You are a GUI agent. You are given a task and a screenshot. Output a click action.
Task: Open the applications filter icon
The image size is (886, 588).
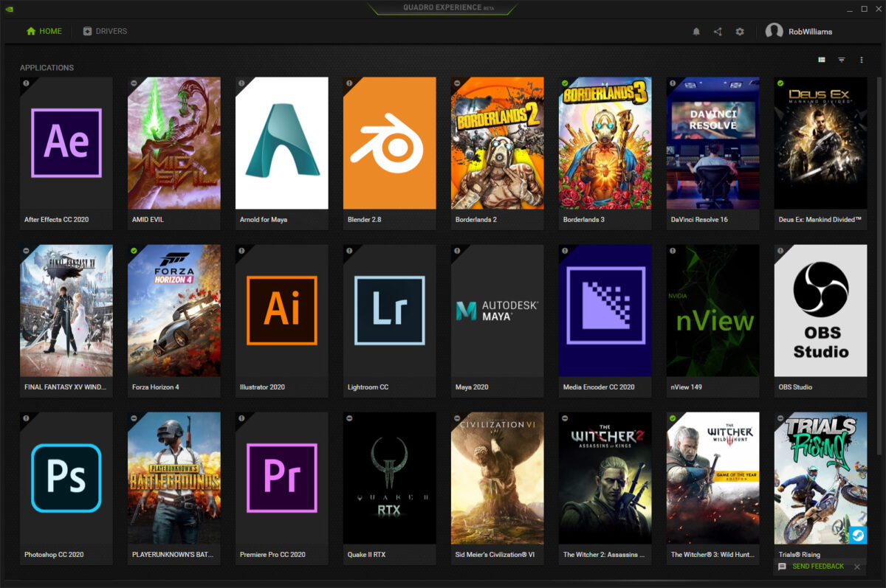click(841, 60)
